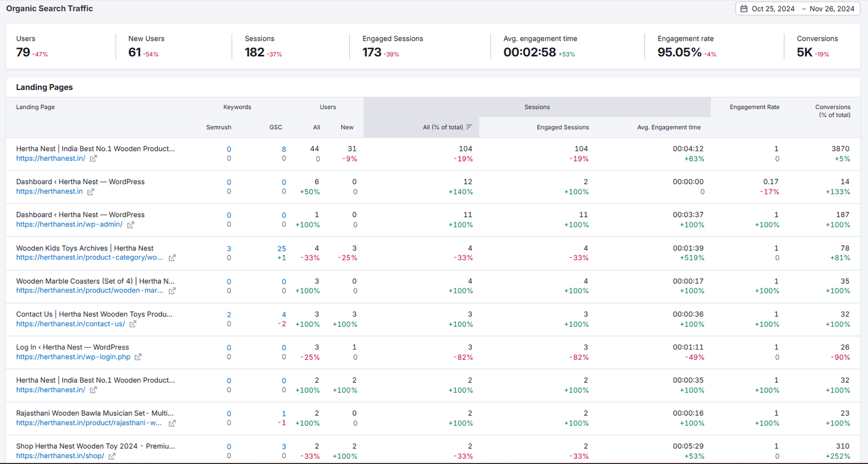868x464 pixels.
Task: Open external link icon for the wp-admin URL
Action: tap(130, 224)
